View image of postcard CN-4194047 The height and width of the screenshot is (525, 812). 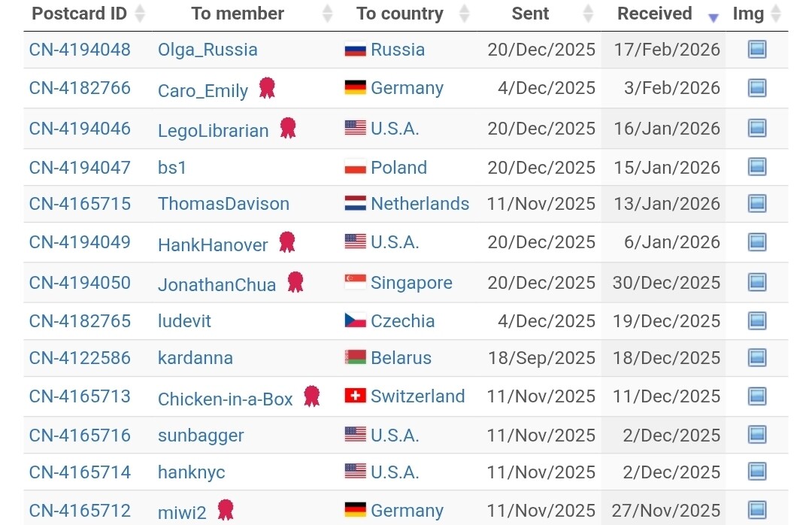757,167
